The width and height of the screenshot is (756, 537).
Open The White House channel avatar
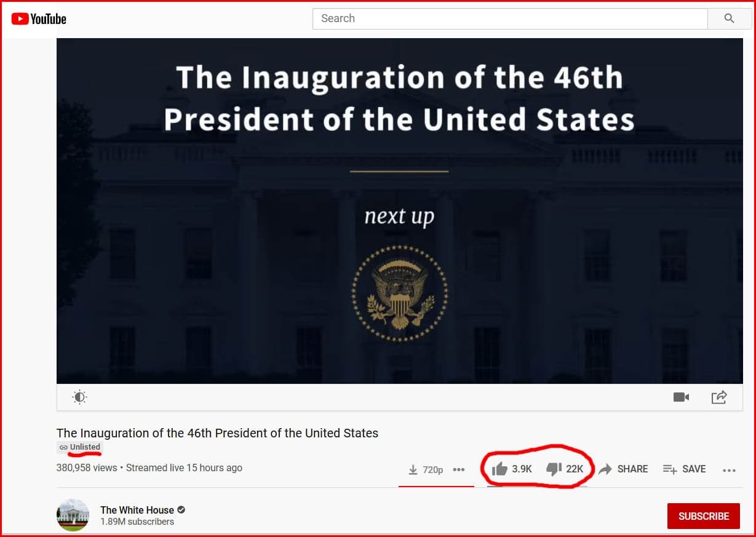click(73, 515)
